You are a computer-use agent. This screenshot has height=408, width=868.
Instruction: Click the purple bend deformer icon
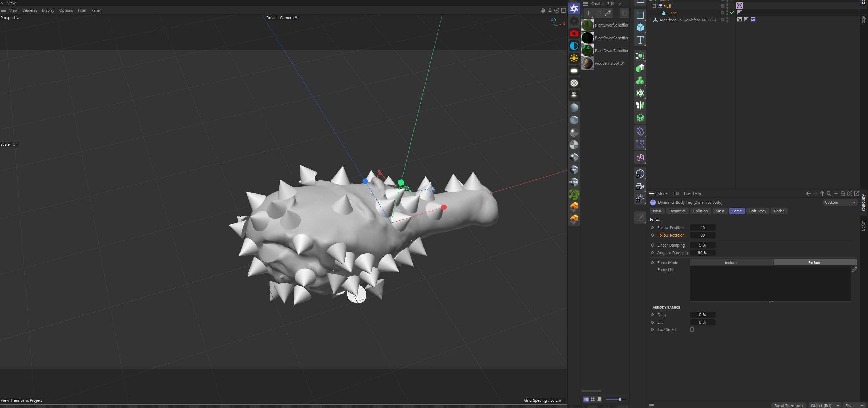(640, 132)
